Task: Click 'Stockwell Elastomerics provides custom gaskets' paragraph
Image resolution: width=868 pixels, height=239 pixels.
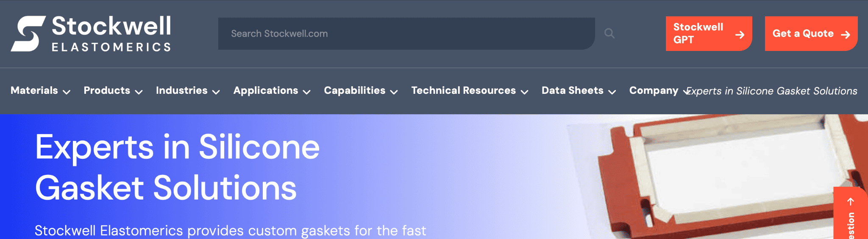Action: click(230, 231)
